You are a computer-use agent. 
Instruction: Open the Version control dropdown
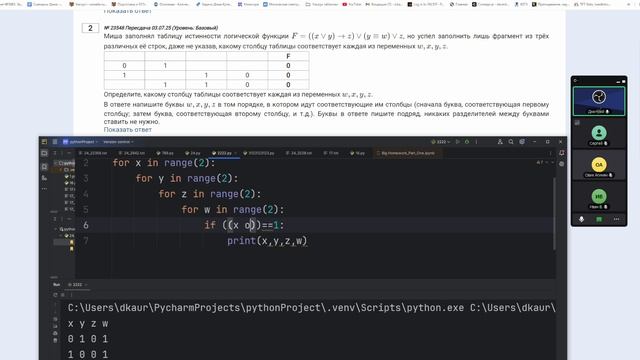tap(118, 142)
